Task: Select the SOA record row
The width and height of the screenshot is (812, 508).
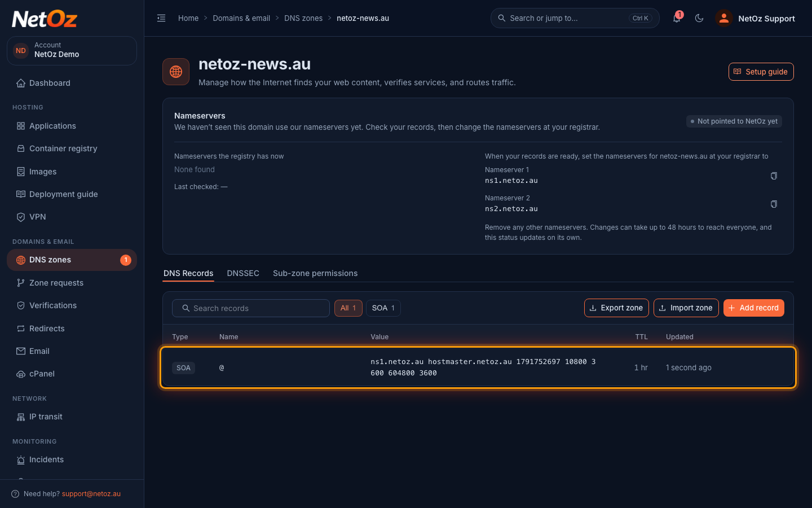Action: click(478, 367)
